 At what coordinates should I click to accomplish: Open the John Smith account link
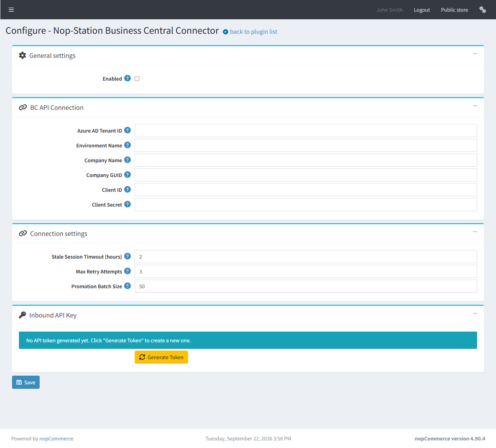[389, 10]
